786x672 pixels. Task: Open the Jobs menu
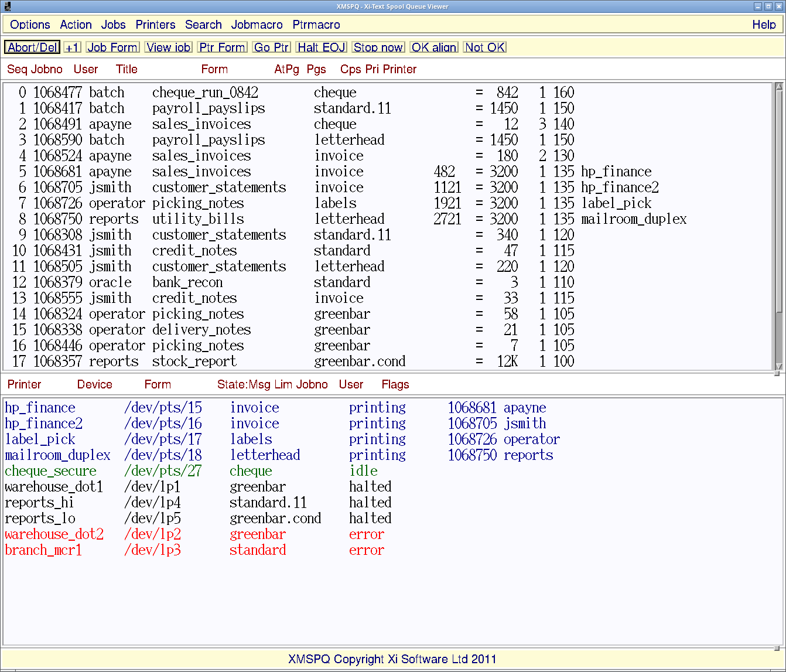tap(113, 25)
